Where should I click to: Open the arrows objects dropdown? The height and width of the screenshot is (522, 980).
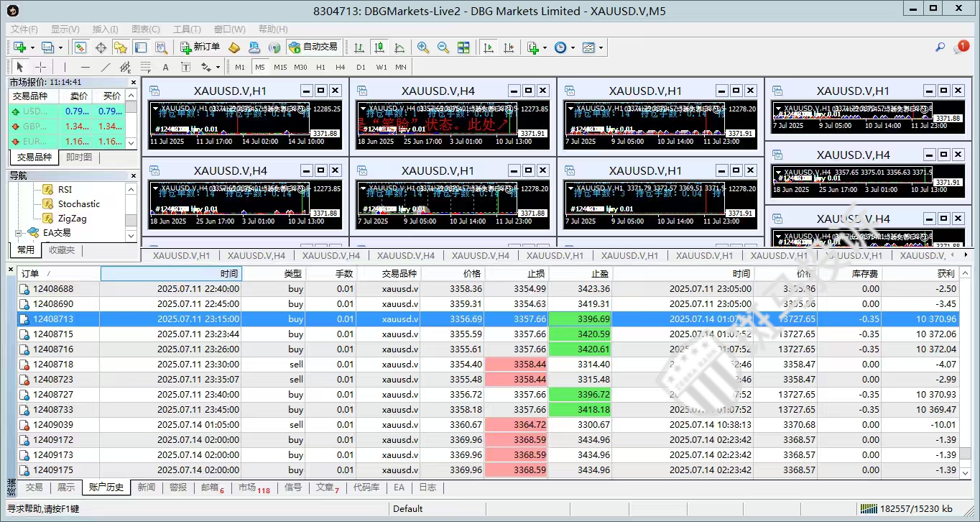[218, 67]
